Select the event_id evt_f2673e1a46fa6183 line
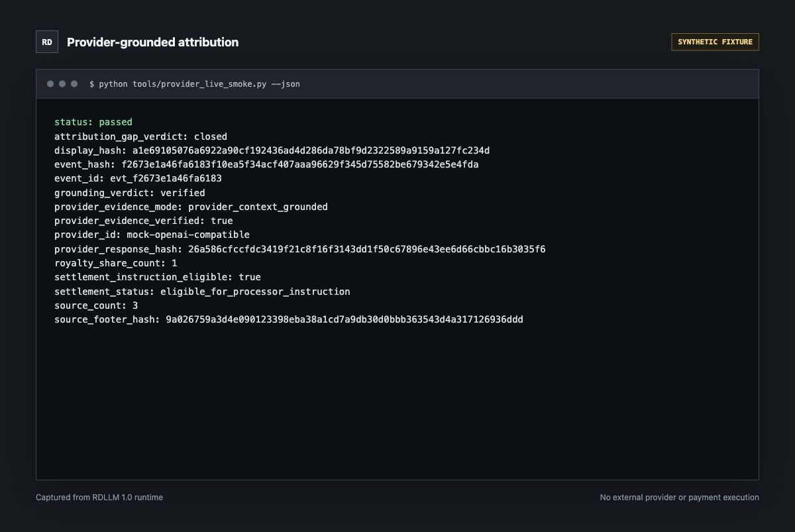Viewport: 795px width, 532px height. click(x=138, y=178)
